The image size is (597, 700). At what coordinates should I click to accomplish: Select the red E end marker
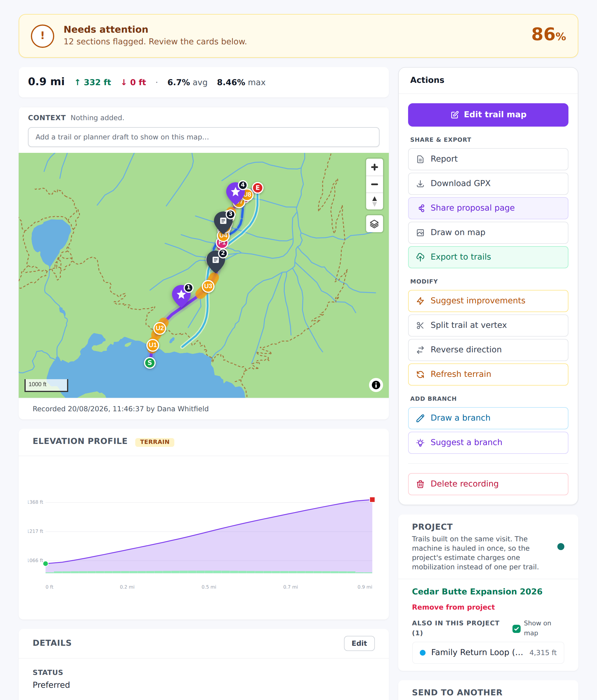point(258,188)
